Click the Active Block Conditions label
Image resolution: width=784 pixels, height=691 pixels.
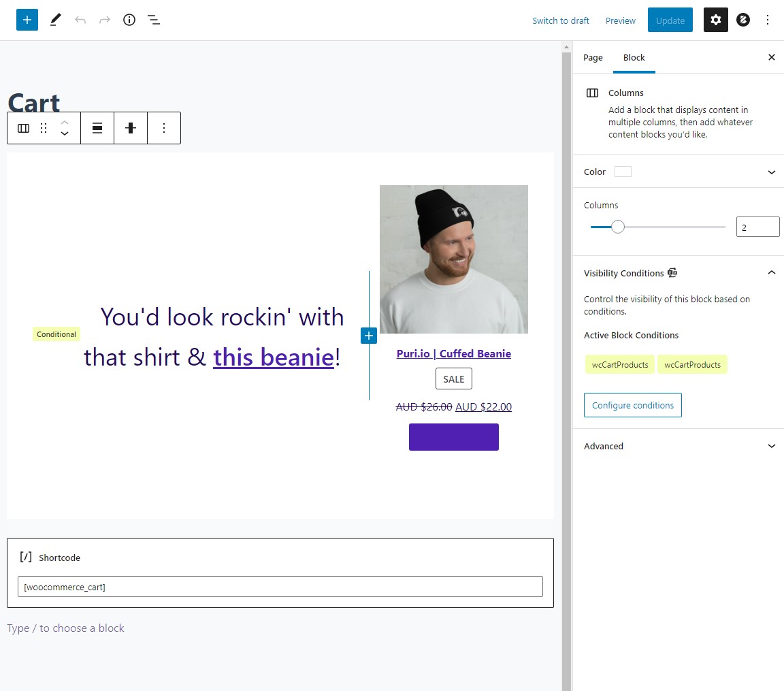(x=631, y=335)
